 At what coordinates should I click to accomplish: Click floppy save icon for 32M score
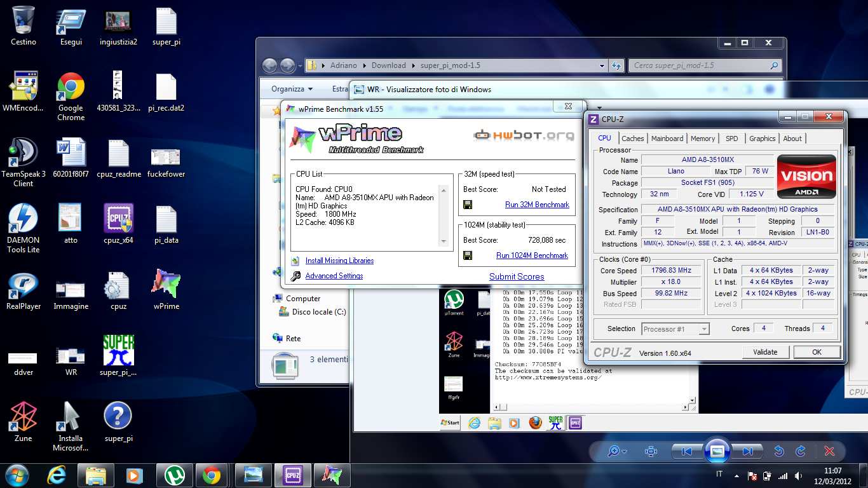(468, 205)
